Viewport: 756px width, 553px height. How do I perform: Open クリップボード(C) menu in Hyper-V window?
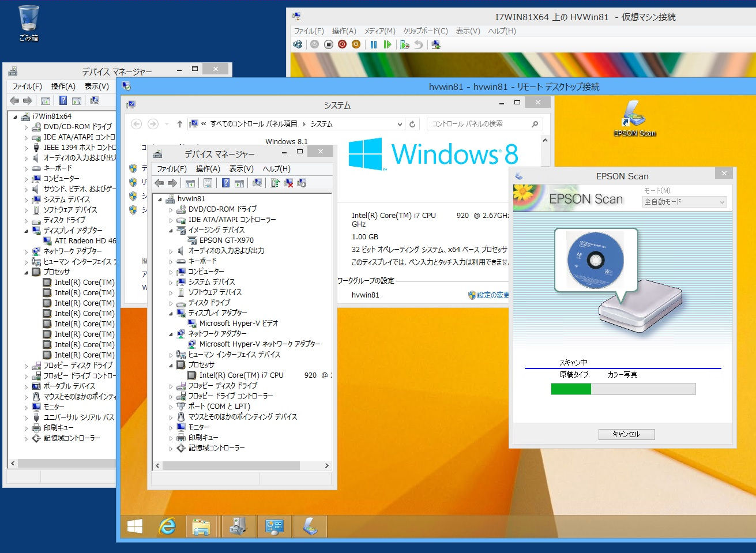point(426,31)
